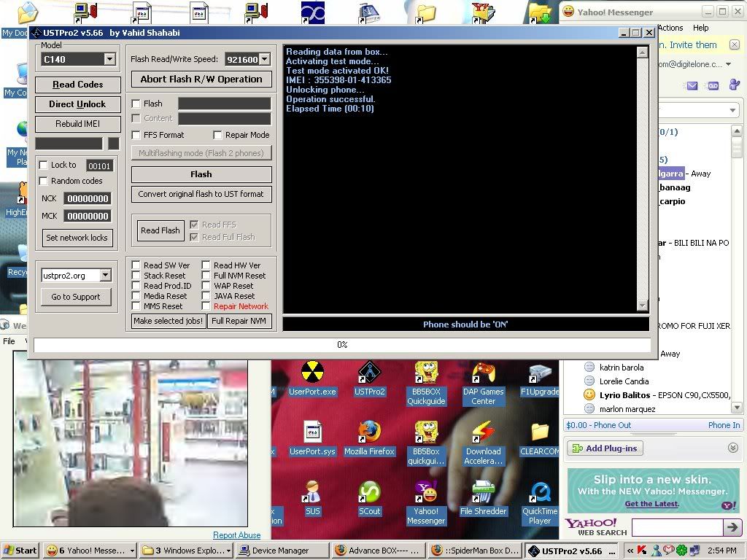Image resolution: width=747 pixels, height=560 pixels.
Task: Click Yahoo contact list scrollbar up arrow
Action: point(737,131)
